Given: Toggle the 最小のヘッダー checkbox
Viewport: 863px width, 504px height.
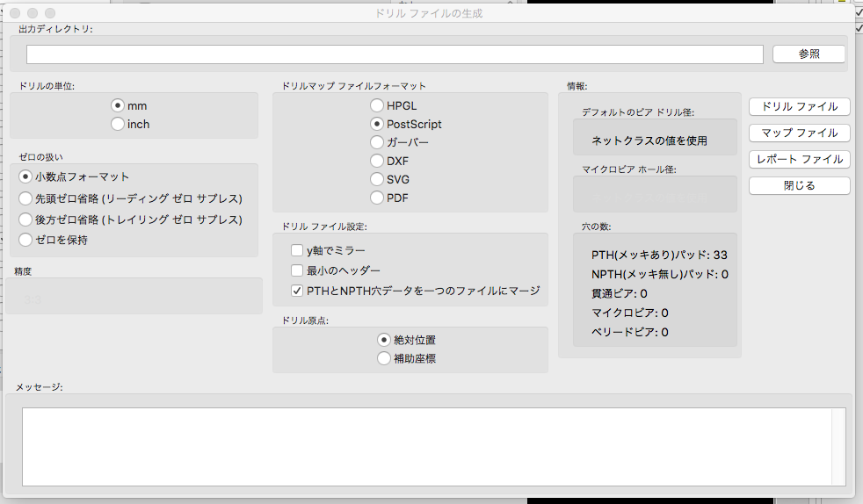Looking at the screenshot, I should tap(297, 270).
